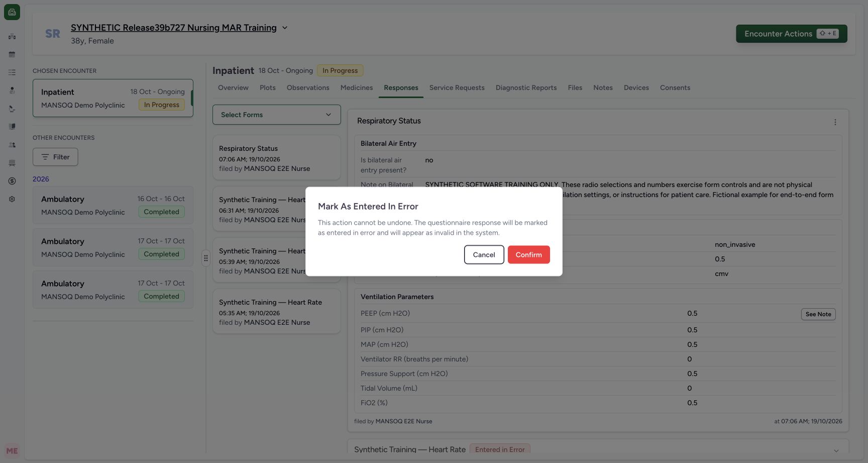This screenshot has width=868, height=463.
Task: Click See Note button beside PEEP
Action: [x=818, y=314]
